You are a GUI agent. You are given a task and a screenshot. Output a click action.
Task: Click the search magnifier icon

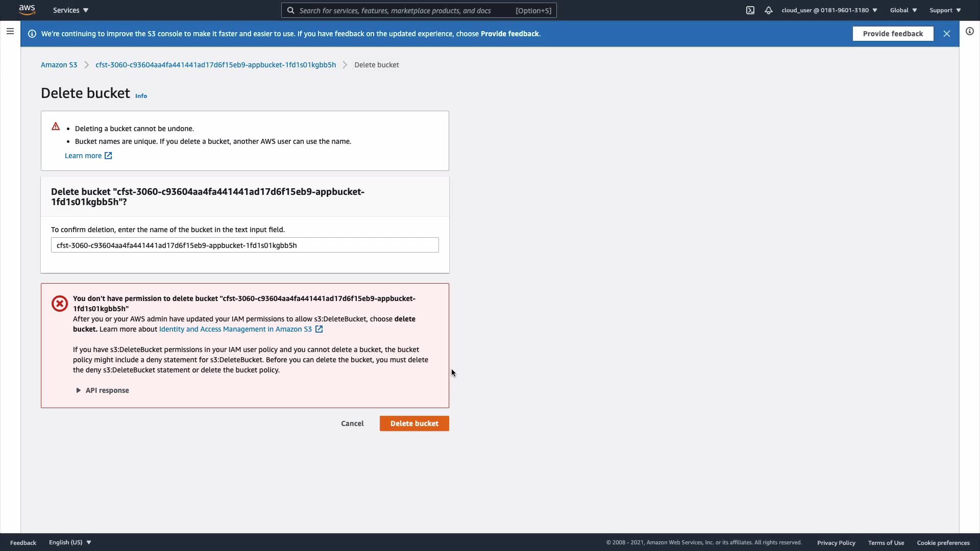point(290,10)
